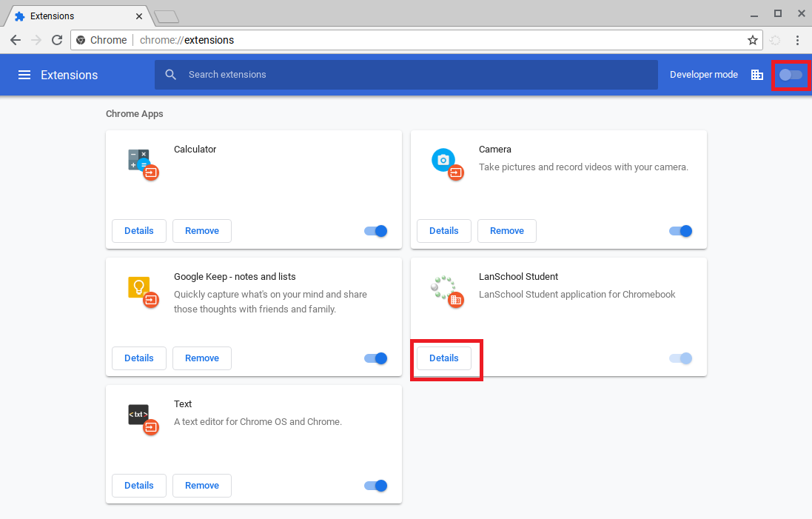
Task: Click the search magnifier icon
Action: click(170, 75)
